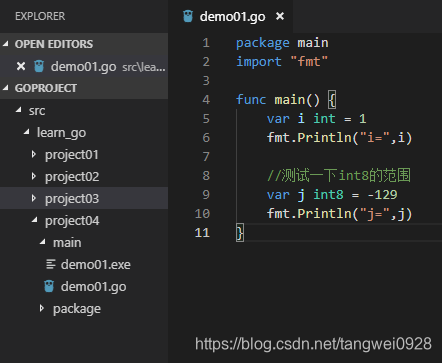Click line number 9 in gutter

[206, 195]
